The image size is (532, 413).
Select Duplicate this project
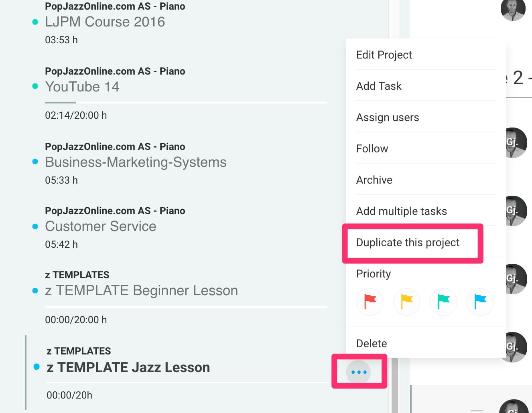[x=408, y=243]
